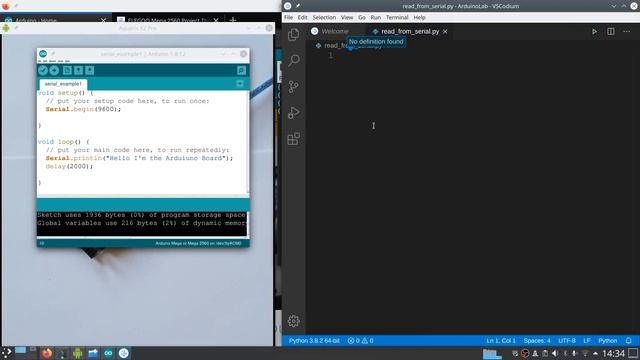Show desktop with the taskbar corner button
Screen dimensions: 640x360
(633, 353)
